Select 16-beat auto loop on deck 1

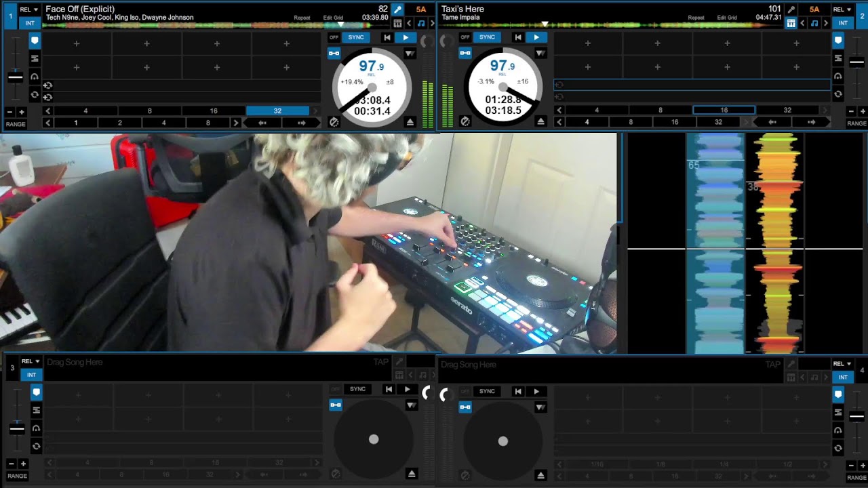[214, 110]
